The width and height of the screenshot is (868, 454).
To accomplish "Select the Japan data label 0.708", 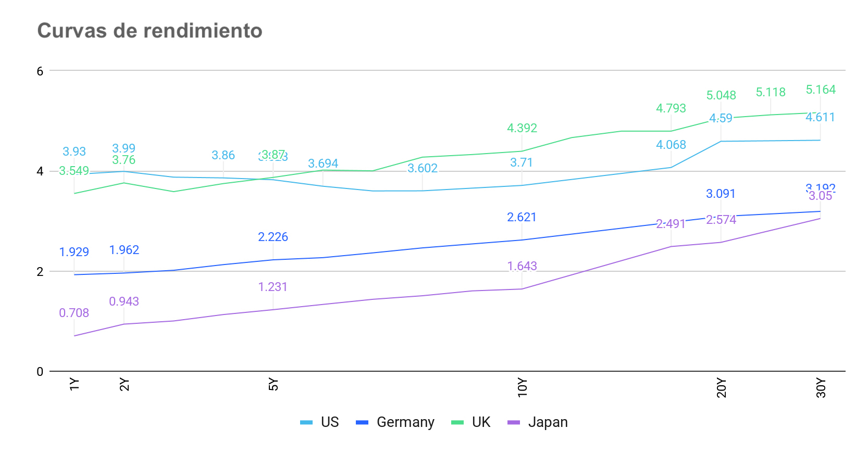I will 74,313.
